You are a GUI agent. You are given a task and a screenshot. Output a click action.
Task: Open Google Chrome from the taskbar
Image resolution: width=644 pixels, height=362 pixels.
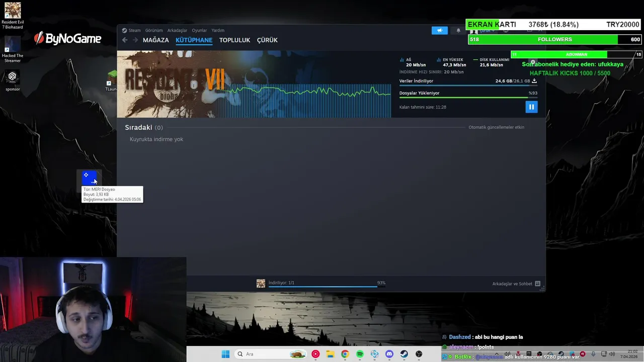click(x=345, y=354)
